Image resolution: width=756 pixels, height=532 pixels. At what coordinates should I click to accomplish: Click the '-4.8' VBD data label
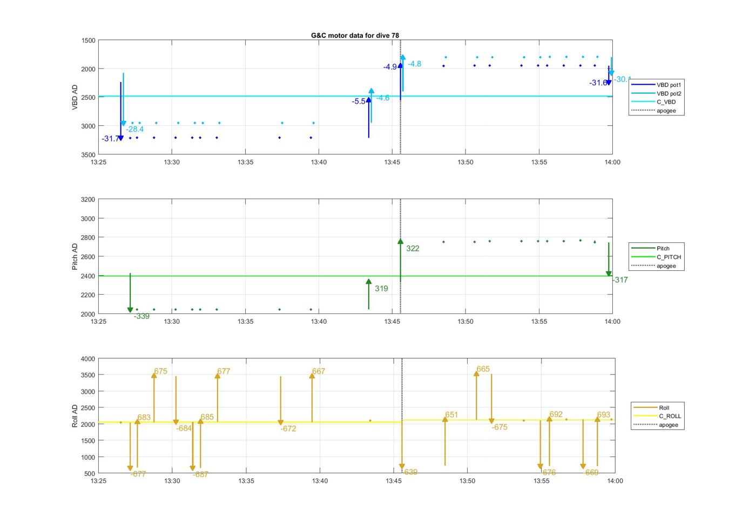[x=414, y=64]
